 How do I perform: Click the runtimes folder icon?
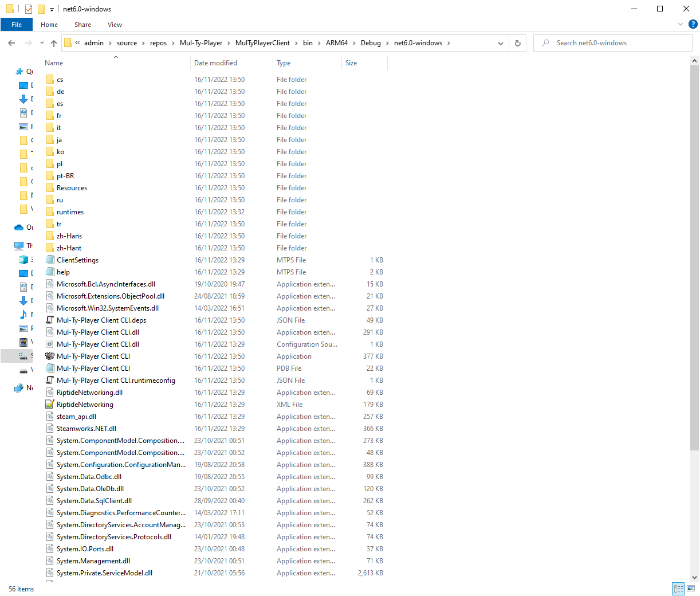click(50, 212)
